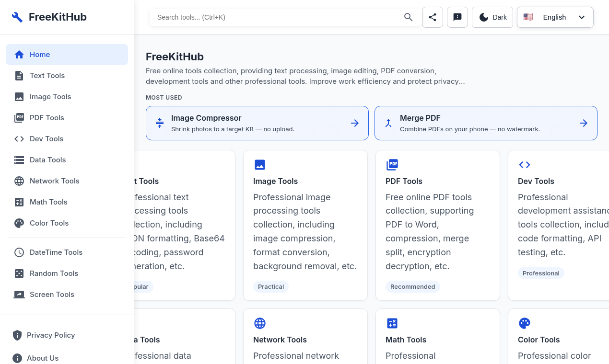Click the Merge PDF merge icon

pos(388,123)
